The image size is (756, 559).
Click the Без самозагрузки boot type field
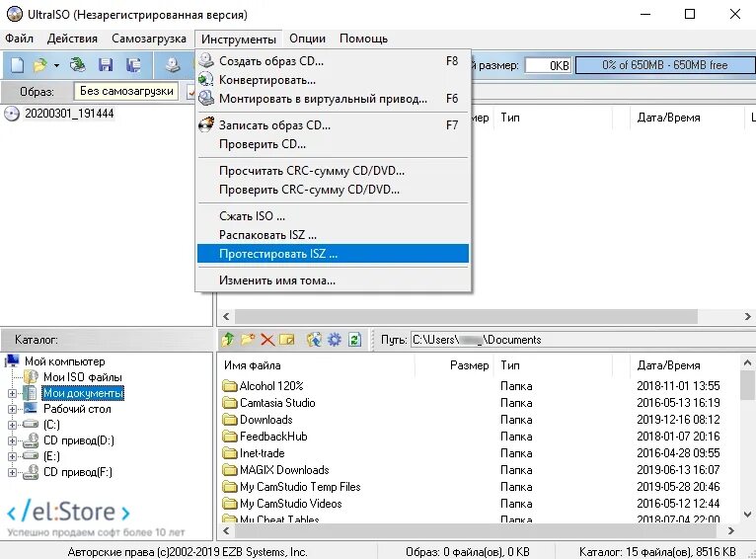(126, 91)
